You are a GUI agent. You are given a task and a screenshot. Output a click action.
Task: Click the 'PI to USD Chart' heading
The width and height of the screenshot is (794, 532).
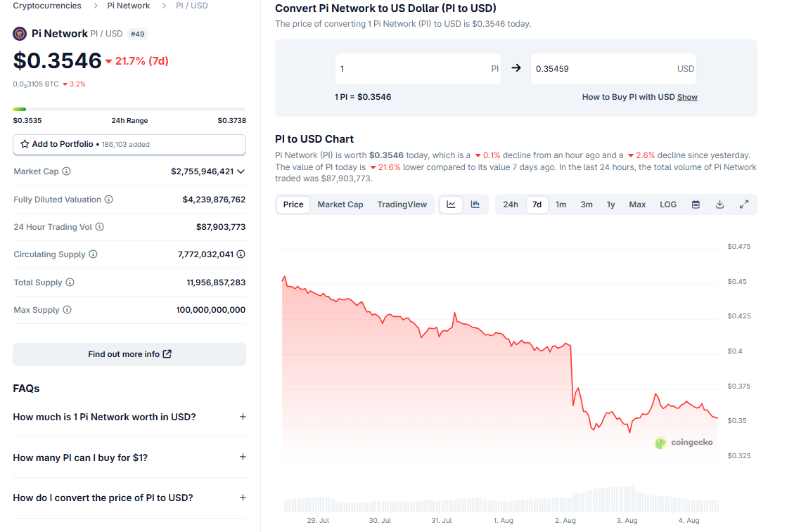pyautogui.click(x=314, y=139)
